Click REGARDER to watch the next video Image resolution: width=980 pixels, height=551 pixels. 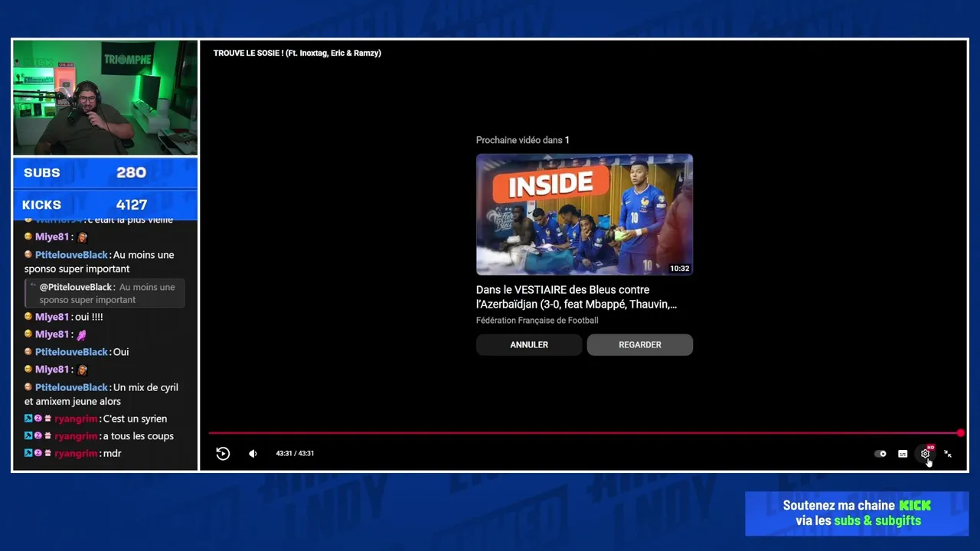click(x=640, y=344)
